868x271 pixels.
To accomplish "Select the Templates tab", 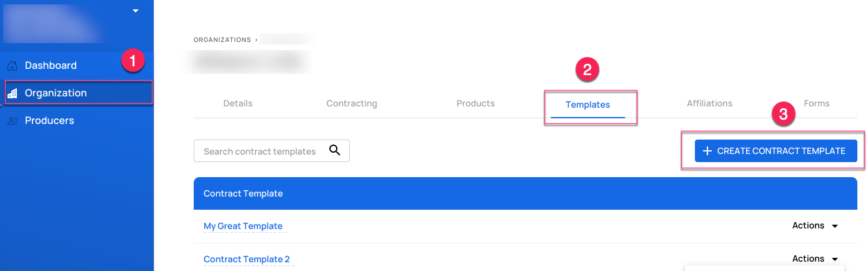I will click(588, 105).
